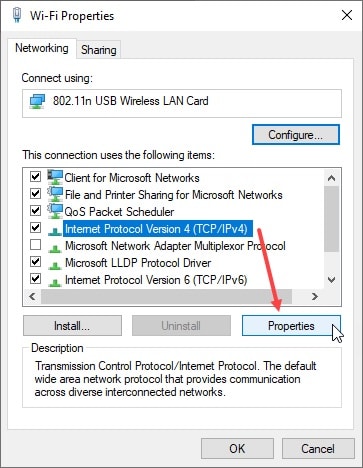The image size is (363, 468).
Task: Open Properties for the selected item
Action: tap(291, 326)
